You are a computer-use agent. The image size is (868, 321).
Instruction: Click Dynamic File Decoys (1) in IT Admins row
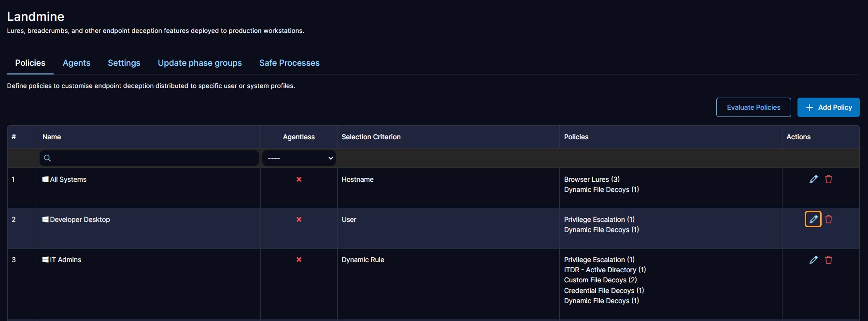(x=601, y=301)
